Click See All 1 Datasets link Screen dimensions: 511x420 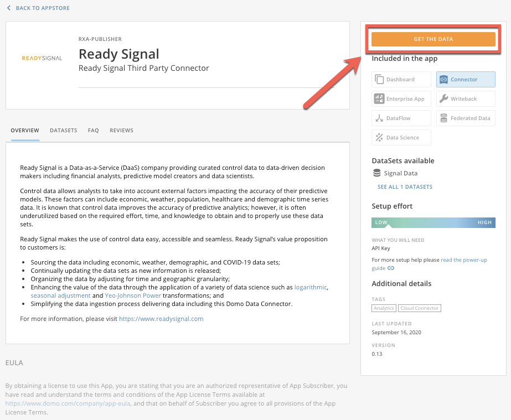coord(405,187)
